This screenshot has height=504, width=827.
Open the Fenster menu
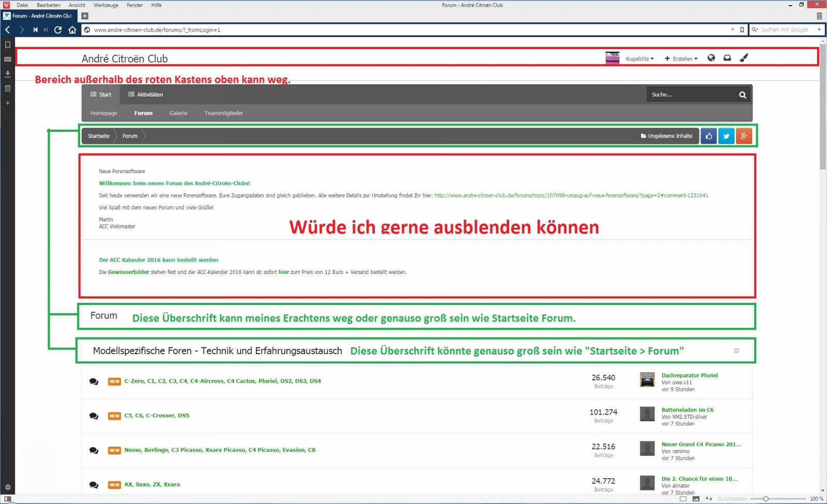[x=135, y=5]
